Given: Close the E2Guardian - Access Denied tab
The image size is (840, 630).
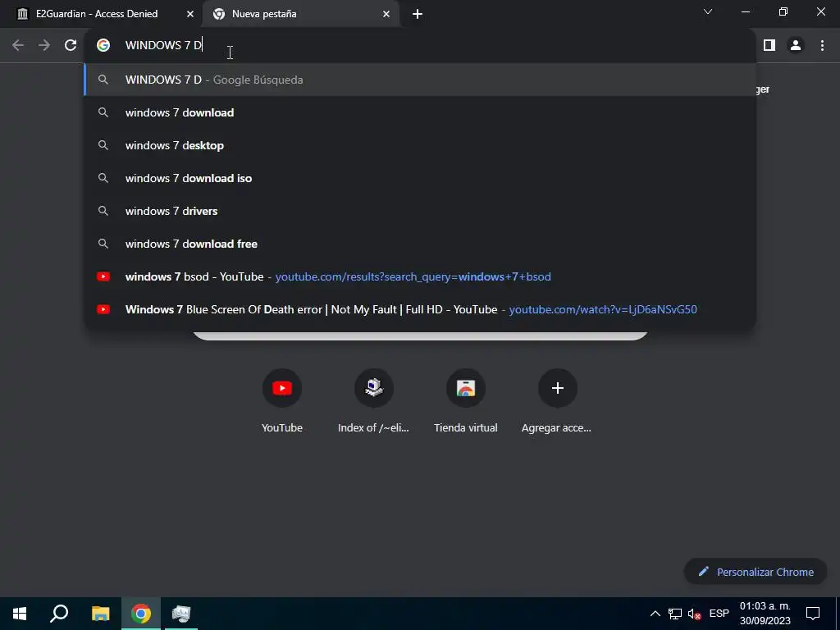Looking at the screenshot, I should (189, 14).
